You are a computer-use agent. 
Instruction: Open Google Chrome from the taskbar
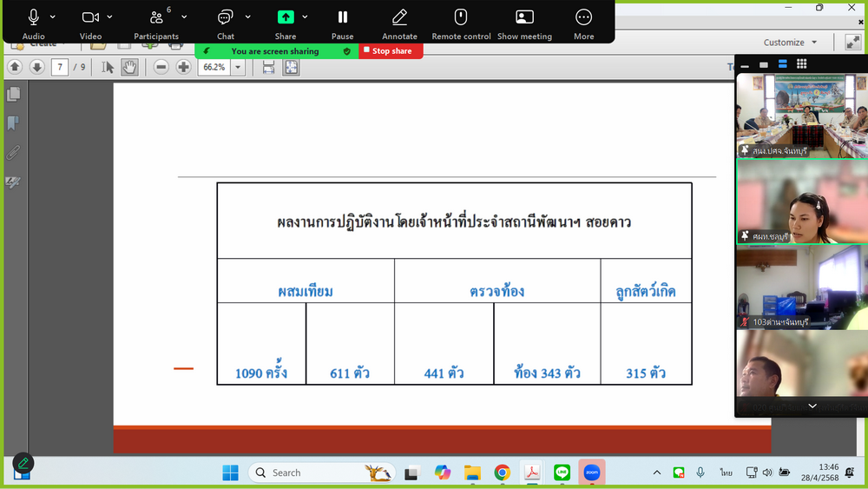[502, 472]
